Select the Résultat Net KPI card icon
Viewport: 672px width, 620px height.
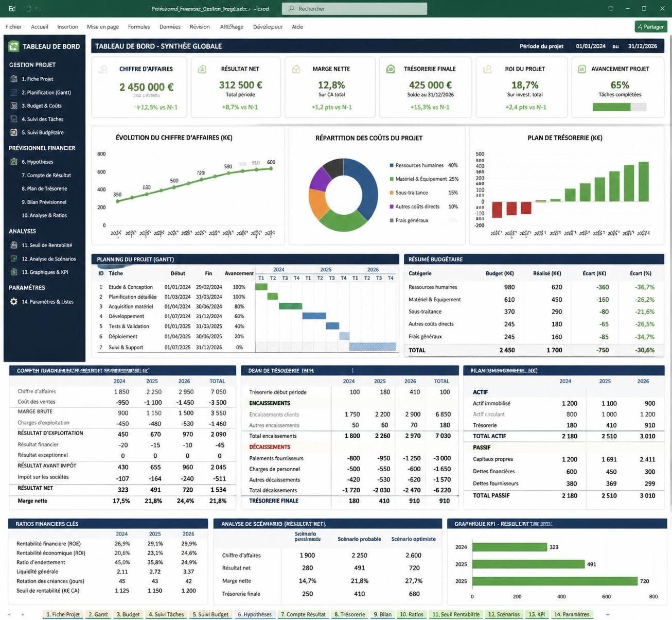pyautogui.click(x=202, y=68)
